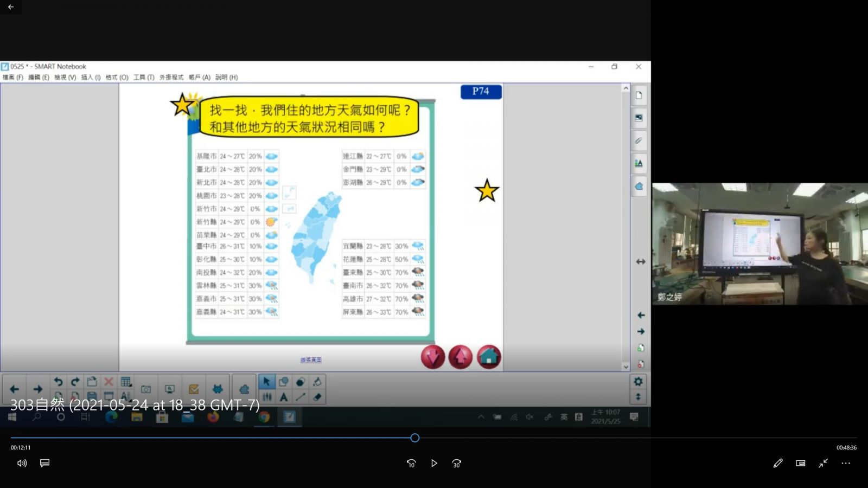Viewport: 868px width, 488px height.
Task: Toggle captions for the video
Action: [x=45, y=463]
